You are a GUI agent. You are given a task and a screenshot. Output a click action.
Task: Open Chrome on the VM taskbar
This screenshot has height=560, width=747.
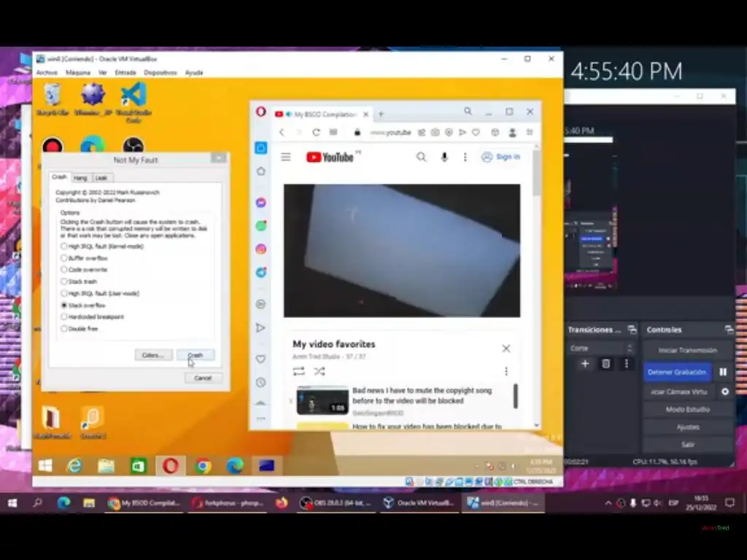[x=203, y=465]
